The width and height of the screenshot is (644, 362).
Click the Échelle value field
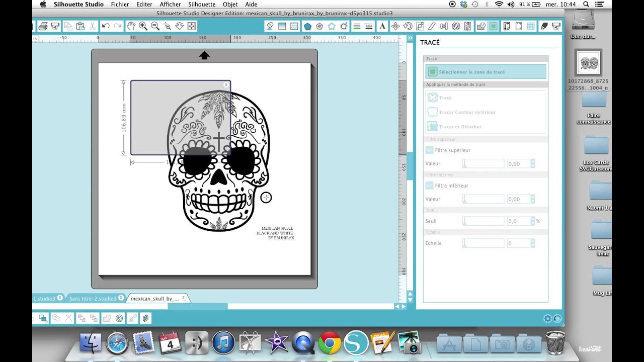(x=518, y=243)
